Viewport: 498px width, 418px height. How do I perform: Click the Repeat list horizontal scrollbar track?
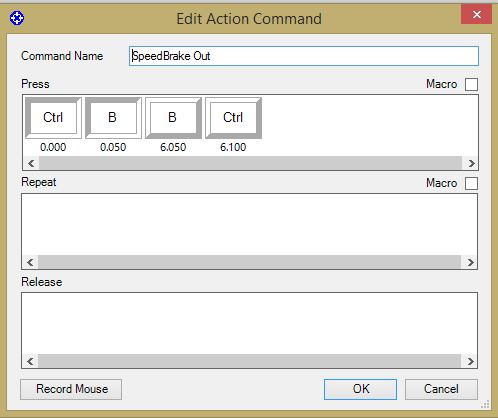[x=250, y=262]
